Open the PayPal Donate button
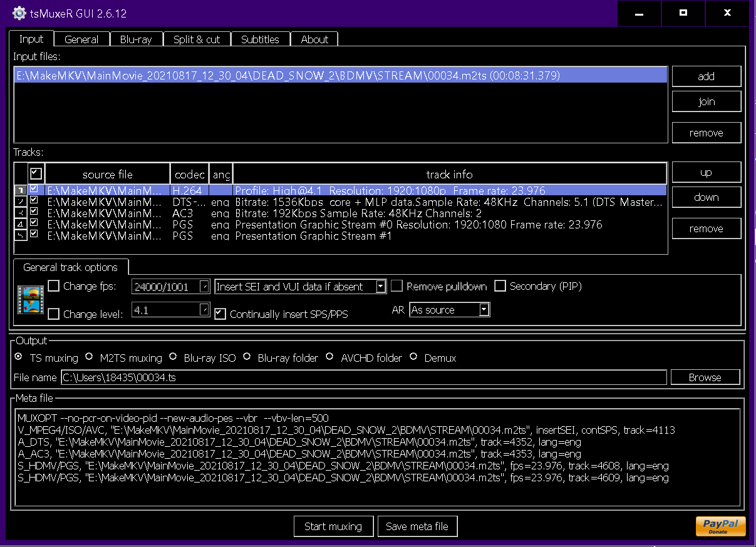 (x=720, y=526)
